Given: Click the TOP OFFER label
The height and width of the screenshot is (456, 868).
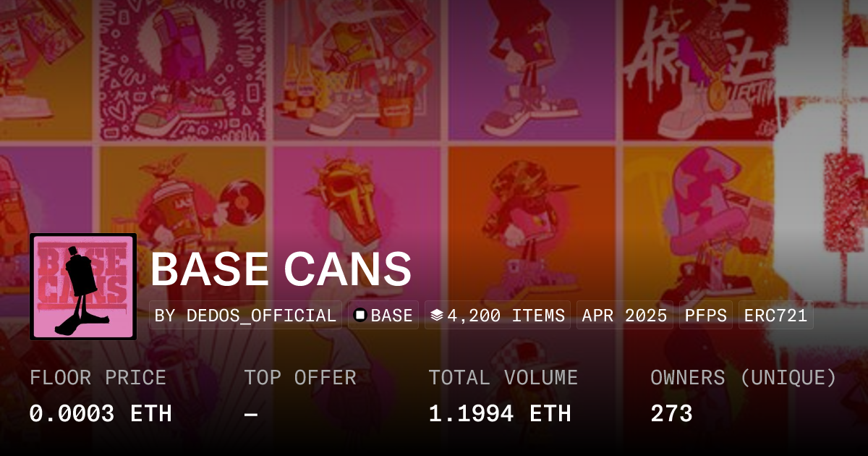Looking at the screenshot, I should coord(300,378).
